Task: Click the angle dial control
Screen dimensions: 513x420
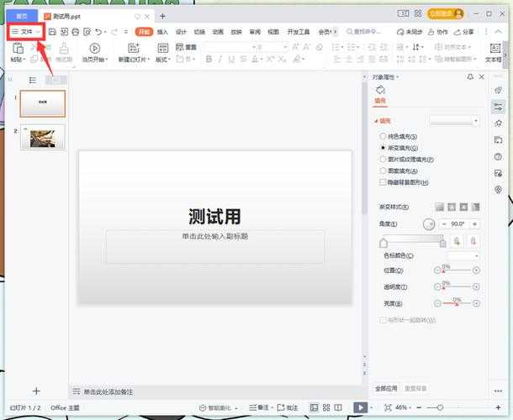Action: click(429, 224)
